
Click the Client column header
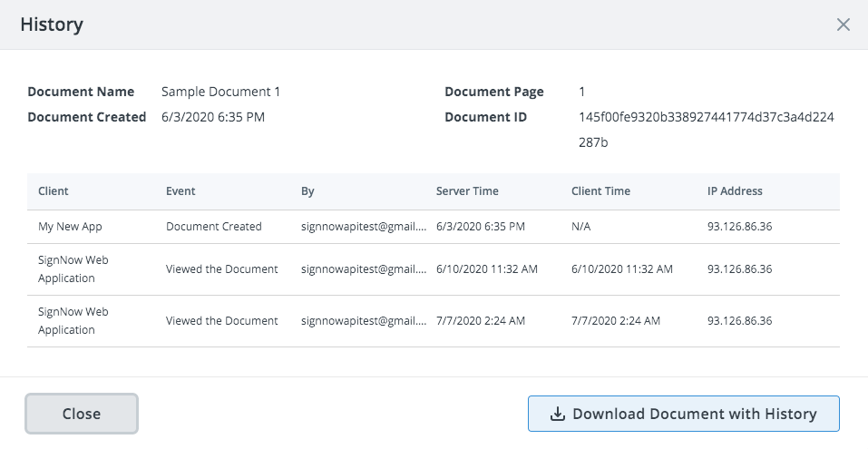(54, 191)
